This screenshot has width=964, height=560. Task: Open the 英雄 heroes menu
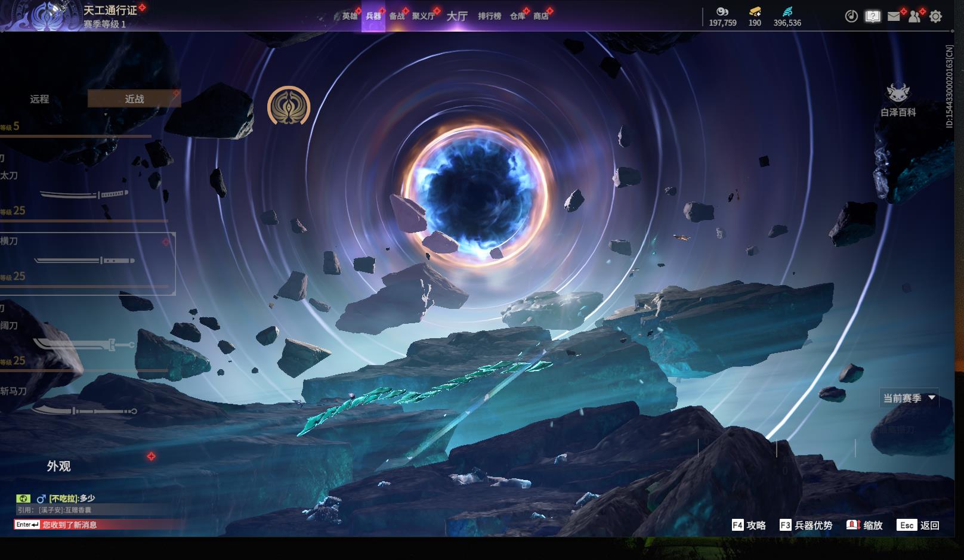pyautogui.click(x=350, y=16)
